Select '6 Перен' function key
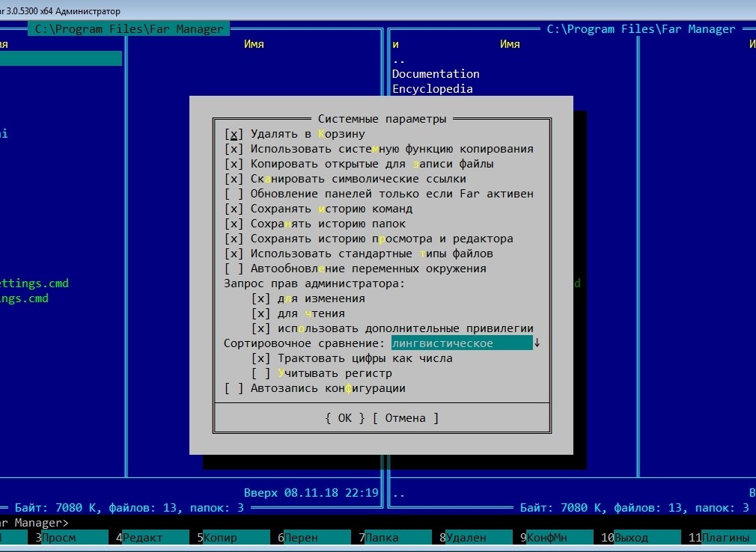756x552 pixels. 314,537
